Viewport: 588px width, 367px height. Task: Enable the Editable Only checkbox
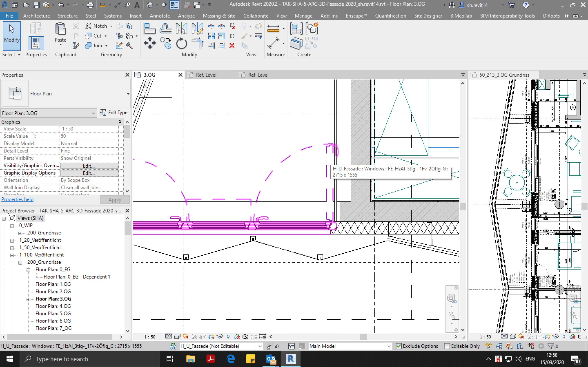coord(447,346)
